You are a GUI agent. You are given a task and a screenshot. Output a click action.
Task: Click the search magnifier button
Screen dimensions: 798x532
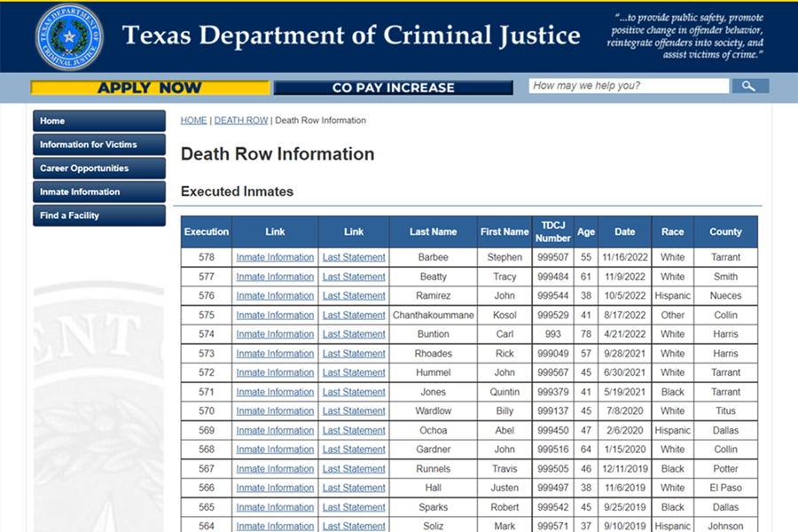750,86
